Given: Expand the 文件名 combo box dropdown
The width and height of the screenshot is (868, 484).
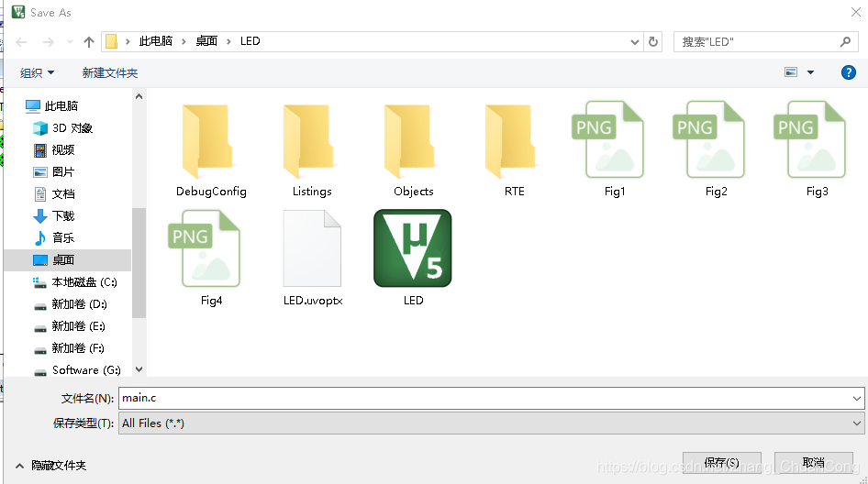Looking at the screenshot, I should point(856,398).
